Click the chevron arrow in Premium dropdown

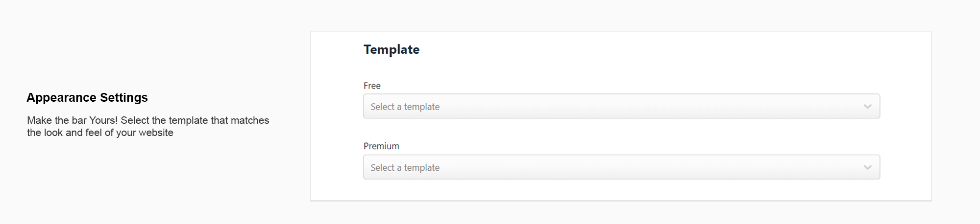coord(867,168)
